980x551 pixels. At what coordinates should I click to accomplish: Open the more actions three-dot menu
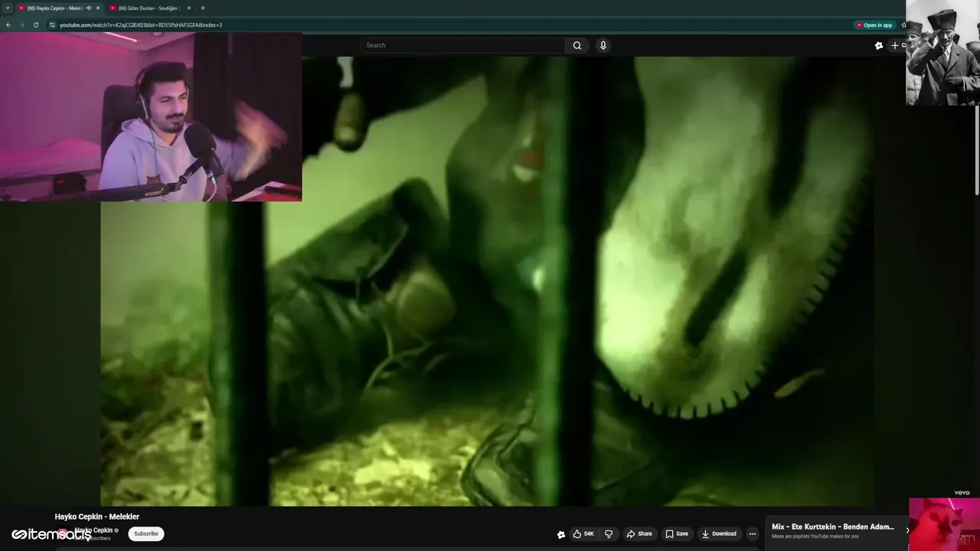click(x=753, y=533)
